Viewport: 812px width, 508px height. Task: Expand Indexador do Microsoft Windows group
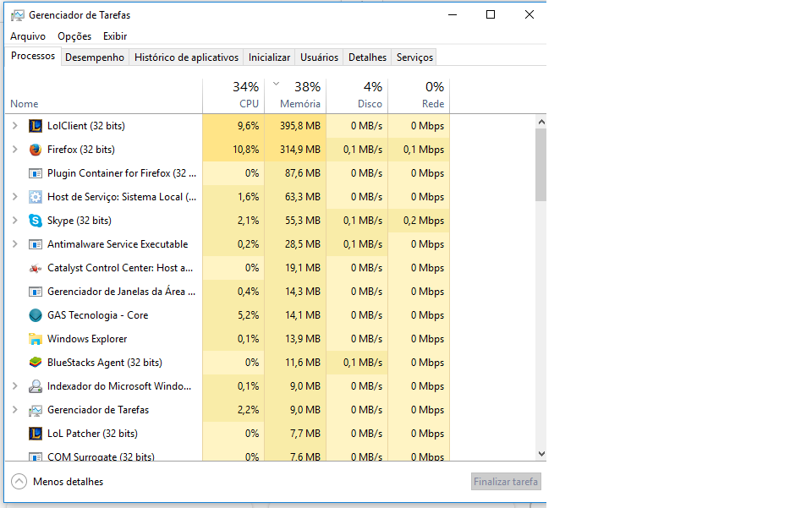click(x=15, y=386)
